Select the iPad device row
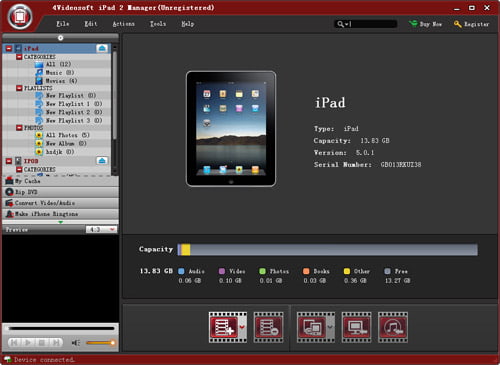Image resolution: width=500 pixels, height=365 pixels. click(57, 48)
